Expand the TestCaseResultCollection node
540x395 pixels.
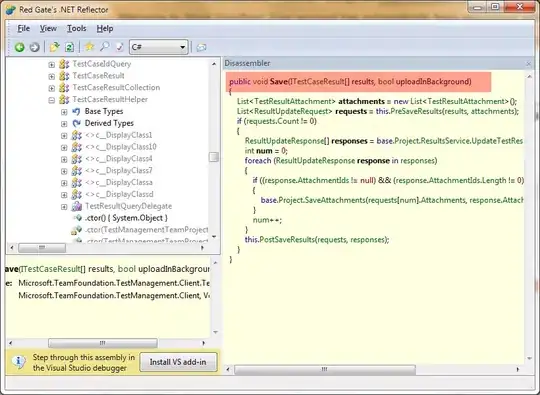pyautogui.click(x=52, y=88)
